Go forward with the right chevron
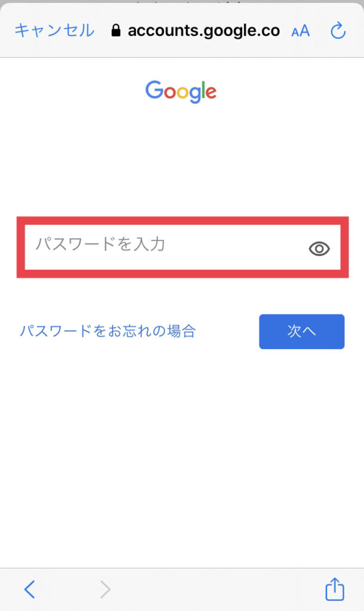The width and height of the screenshot is (364, 611). click(105, 589)
